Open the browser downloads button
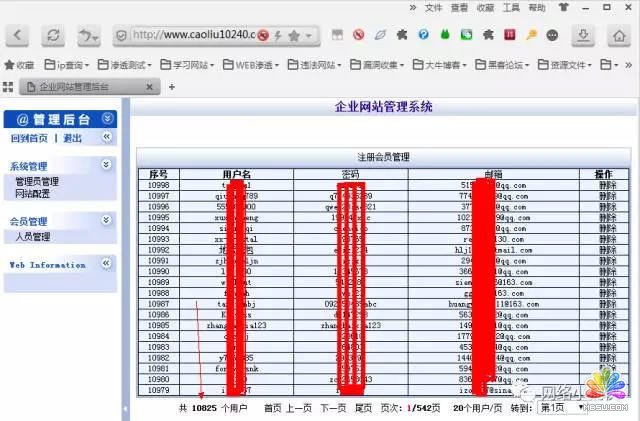Image resolution: width=640 pixels, height=421 pixels. coord(583,36)
